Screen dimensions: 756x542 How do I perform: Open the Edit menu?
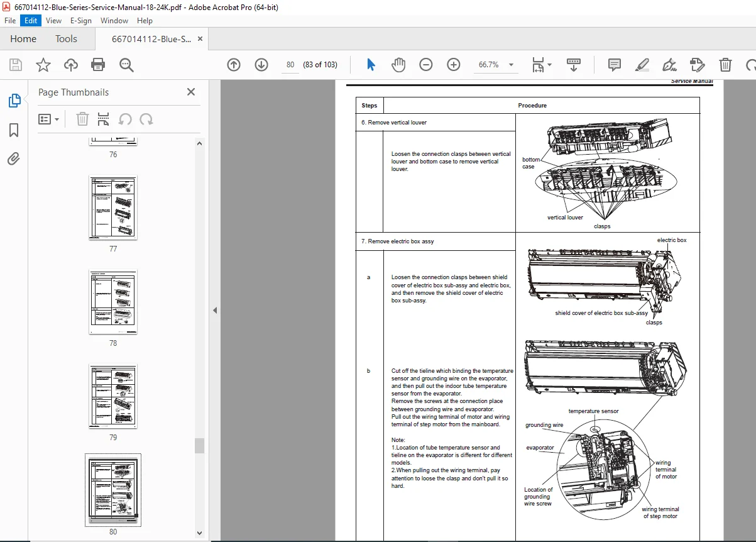[x=31, y=21]
